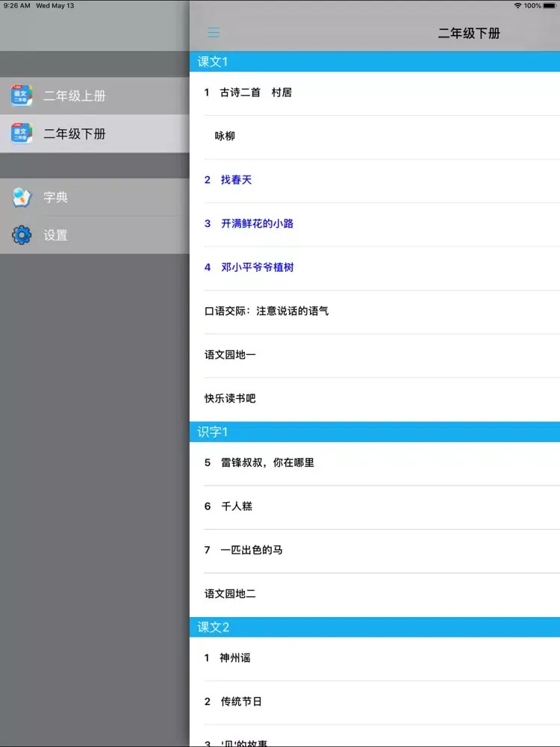Open the 语文园地二 row
The height and width of the screenshot is (747, 560).
(x=375, y=595)
